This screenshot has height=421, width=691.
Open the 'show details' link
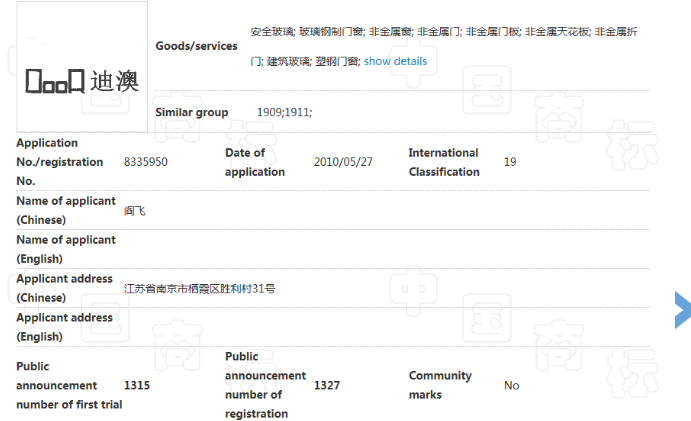[395, 62]
